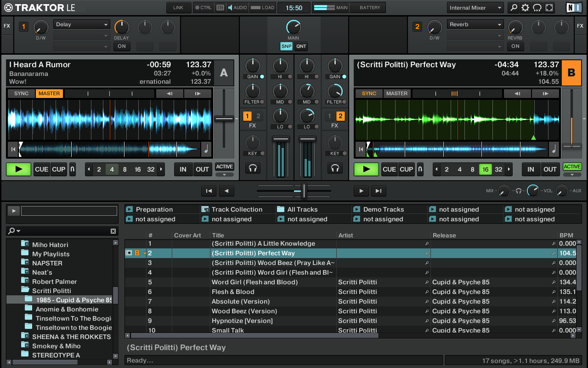Expand deck B advanced panel arrow

572,175
